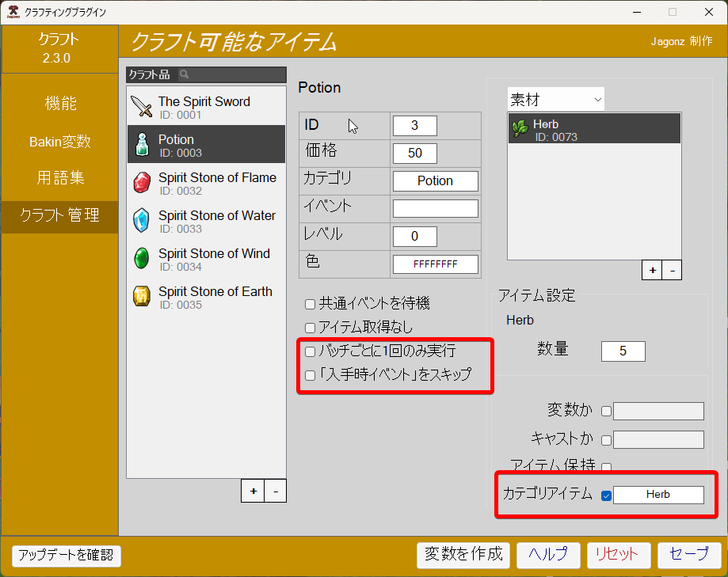Viewport: 728px width, 577px height.
Task: Click the Jagonz 制作 credit text
Action: 681,41
